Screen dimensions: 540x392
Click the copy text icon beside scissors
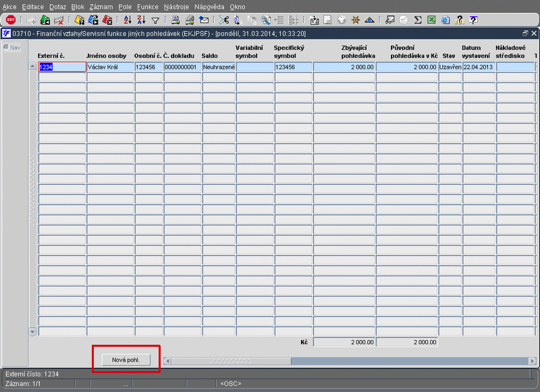click(238, 20)
